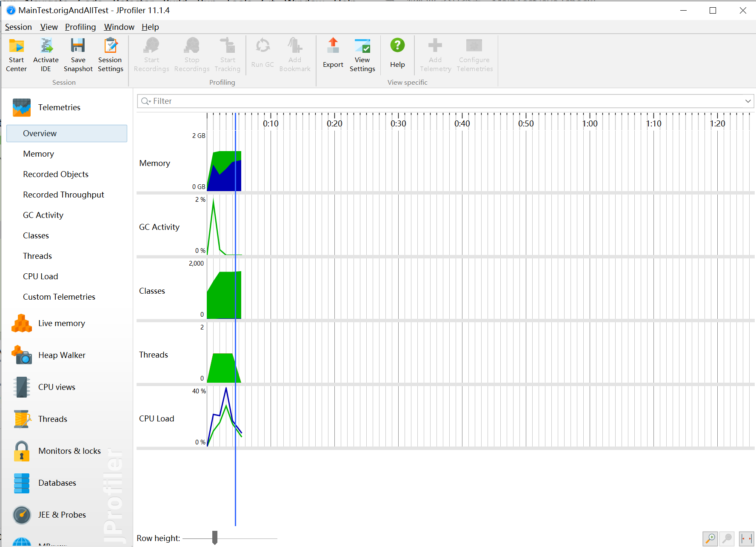Viewport: 756px width, 547px height.
Task: Open the Databases section
Action: (x=45, y=483)
